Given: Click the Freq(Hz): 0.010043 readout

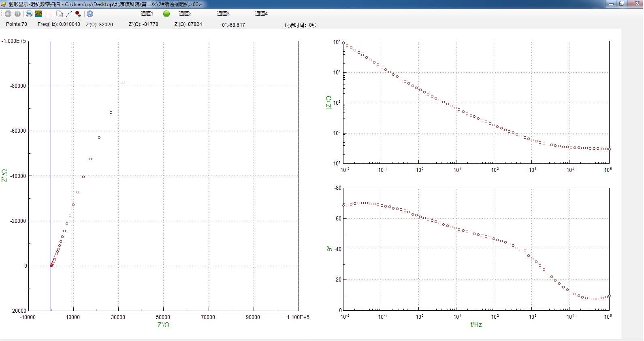Looking at the screenshot, I should [59, 24].
